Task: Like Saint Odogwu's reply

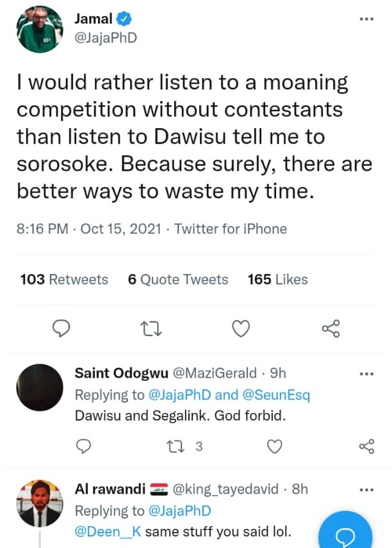Action: click(x=274, y=446)
